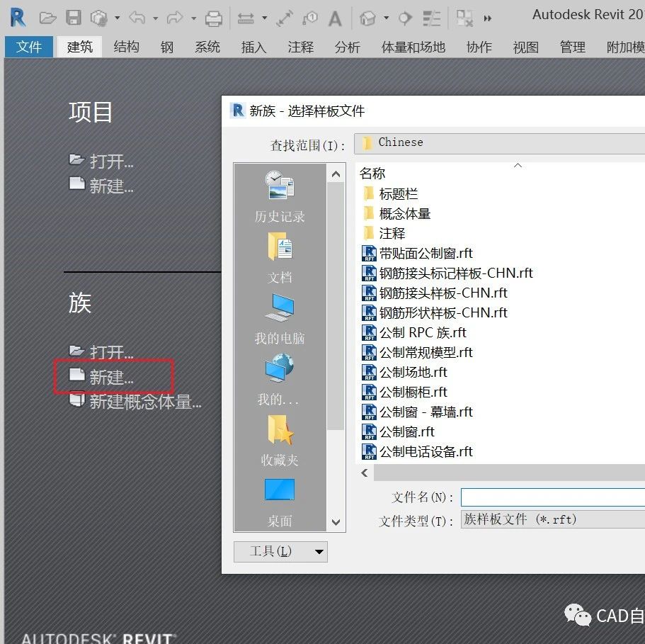Switch to the 分析 ribbon tab

tap(347, 47)
